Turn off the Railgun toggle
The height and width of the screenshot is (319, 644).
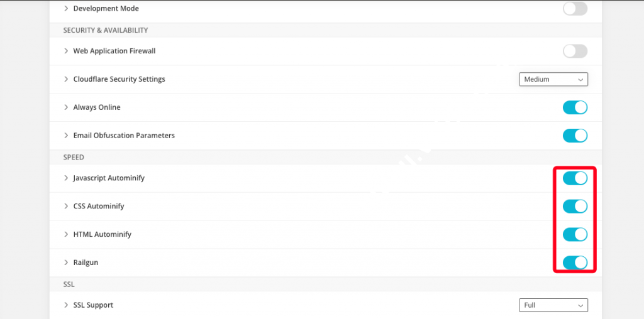click(575, 262)
